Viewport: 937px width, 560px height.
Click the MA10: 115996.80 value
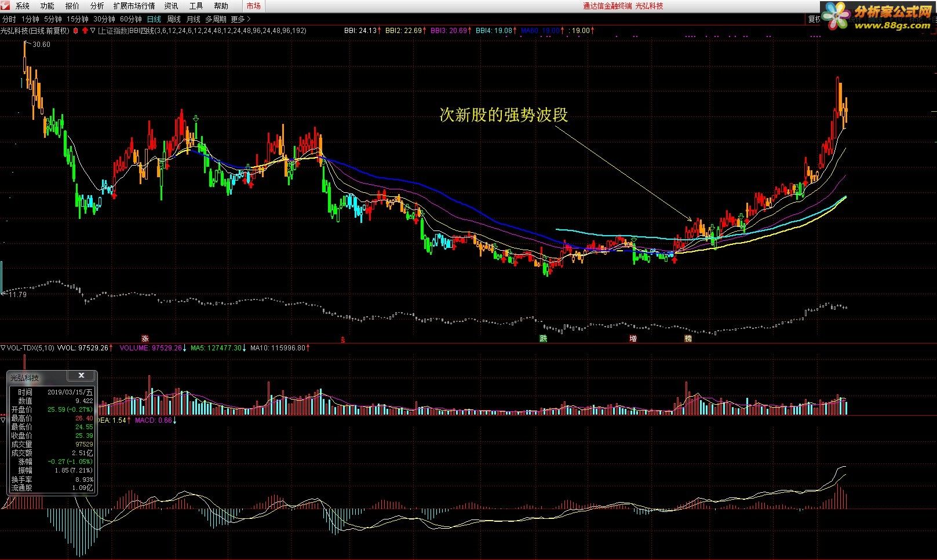(278, 348)
